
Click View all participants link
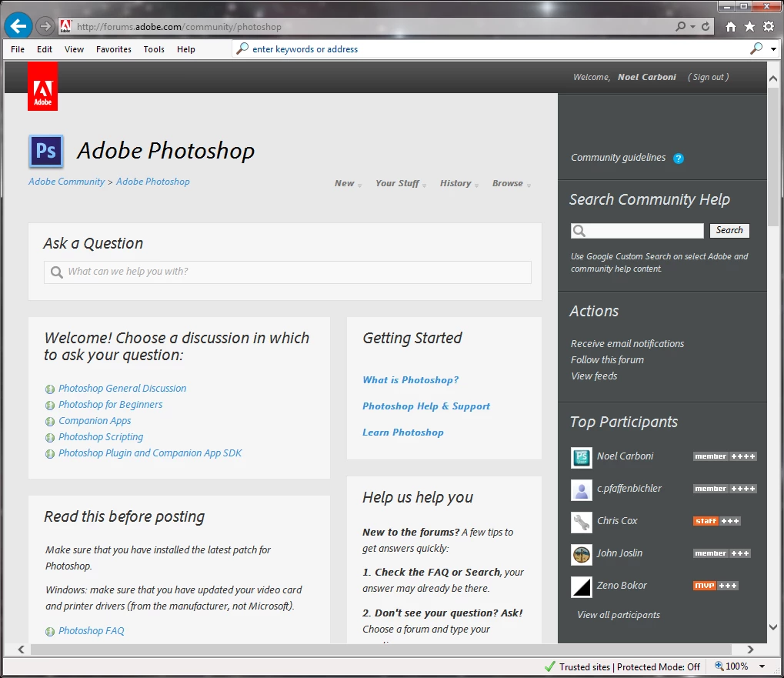point(619,615)
